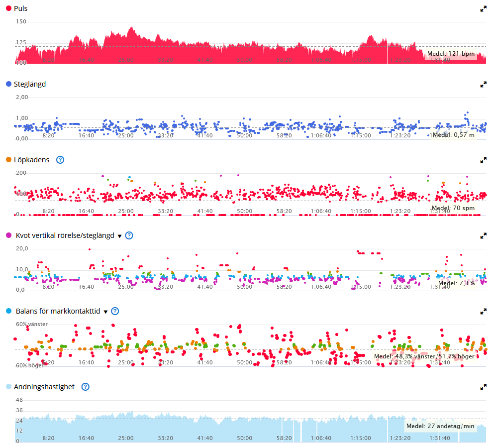Image resolution: width=492 pixels, height=448 pixels.
Task: Click the magenta Kvot vertikal rörelse legend dot
Action: tap(9, 235)
